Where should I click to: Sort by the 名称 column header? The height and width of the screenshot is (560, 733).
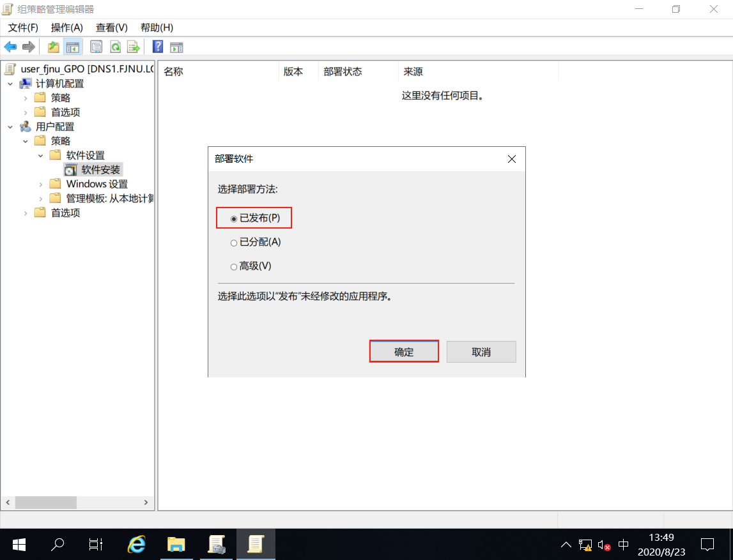[x=219, y=72]
